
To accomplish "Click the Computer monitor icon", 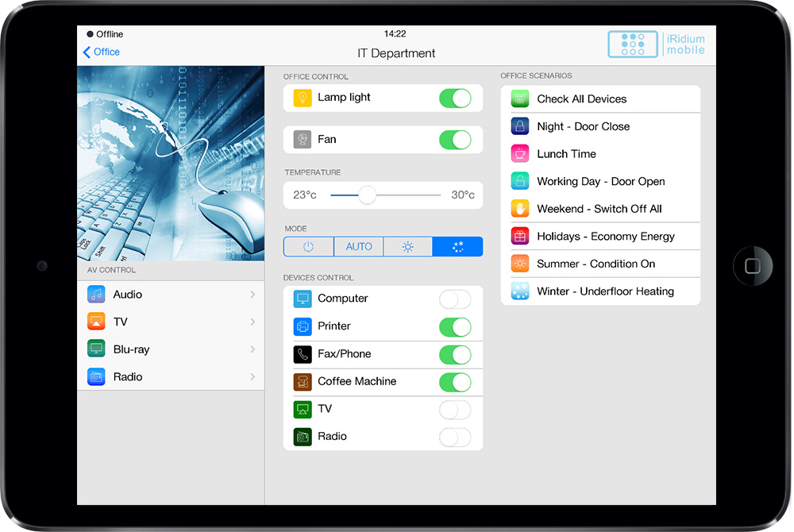I will tap(303, 299).
